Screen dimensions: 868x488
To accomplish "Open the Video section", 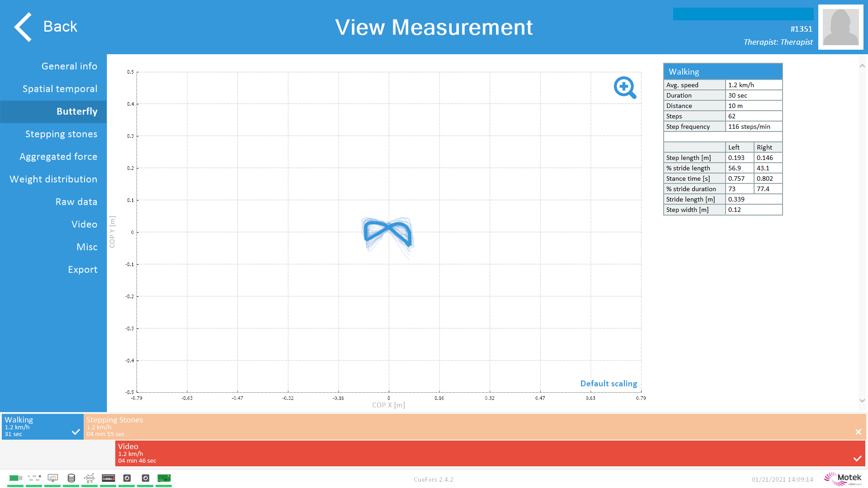I will pos(84,225).
